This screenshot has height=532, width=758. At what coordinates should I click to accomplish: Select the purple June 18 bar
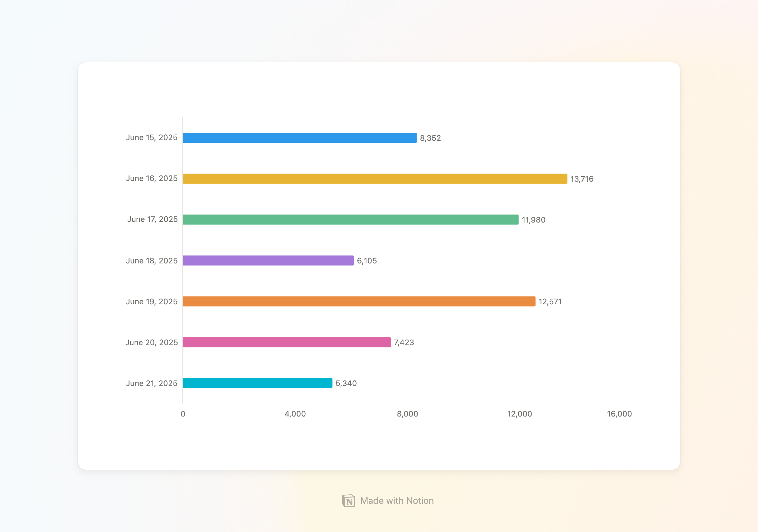268,261
